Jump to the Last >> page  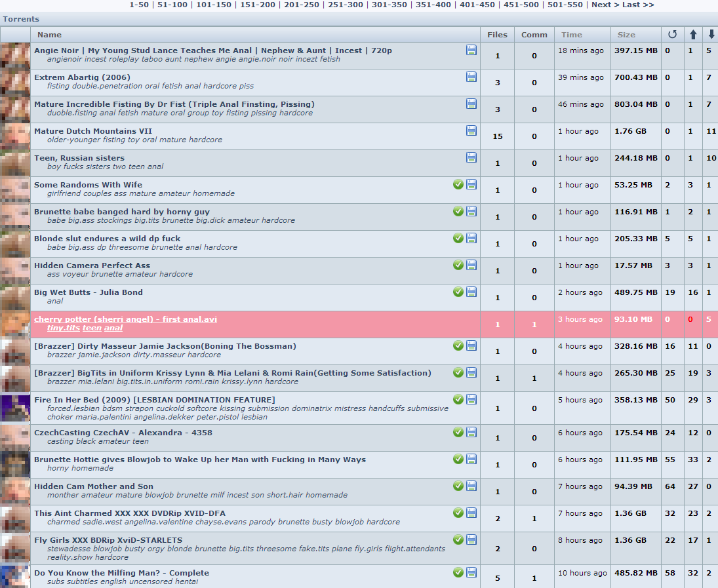(638, 5)
